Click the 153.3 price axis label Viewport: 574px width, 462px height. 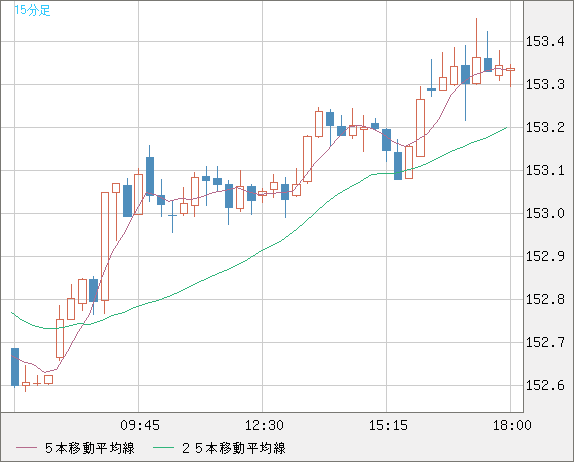(545, 85)
